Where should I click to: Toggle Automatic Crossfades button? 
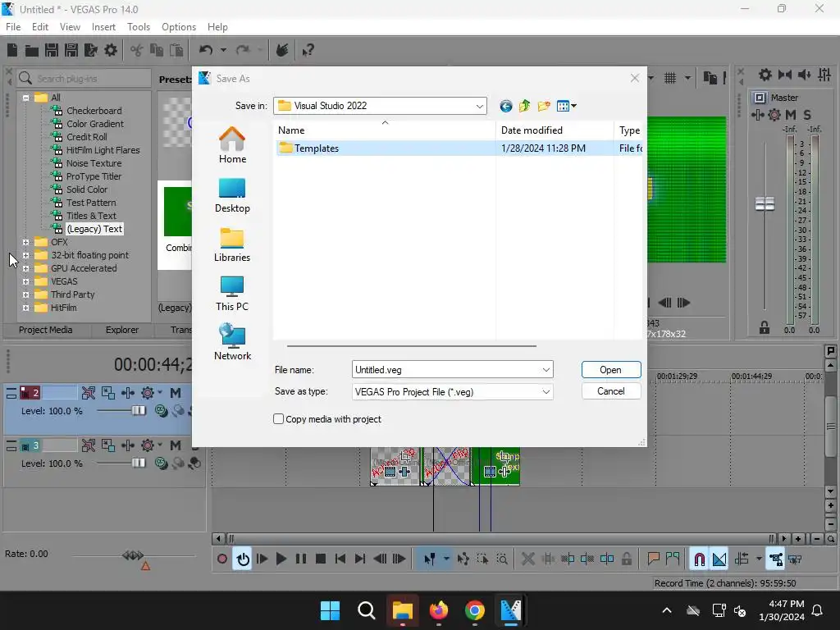(719, 559)
